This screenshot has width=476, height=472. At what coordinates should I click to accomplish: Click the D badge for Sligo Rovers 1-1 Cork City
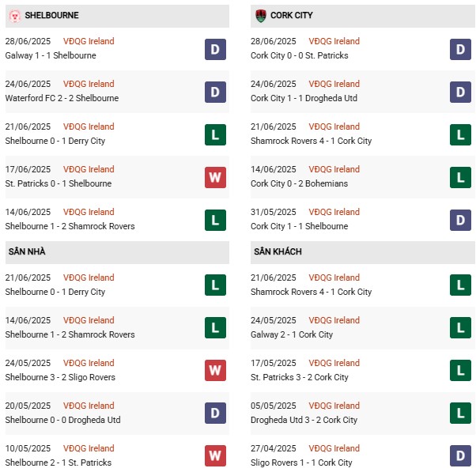pyautogui.click(x=460, y=456)
